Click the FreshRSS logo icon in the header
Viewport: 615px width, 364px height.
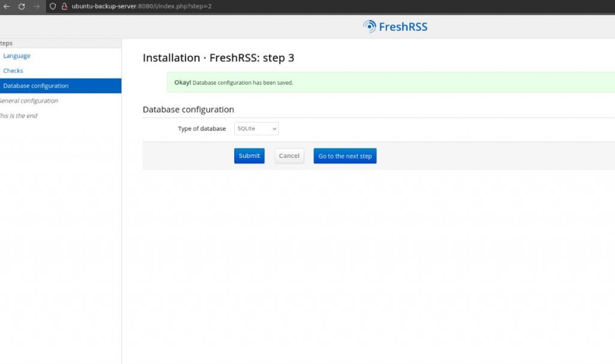tap(368, 26)
